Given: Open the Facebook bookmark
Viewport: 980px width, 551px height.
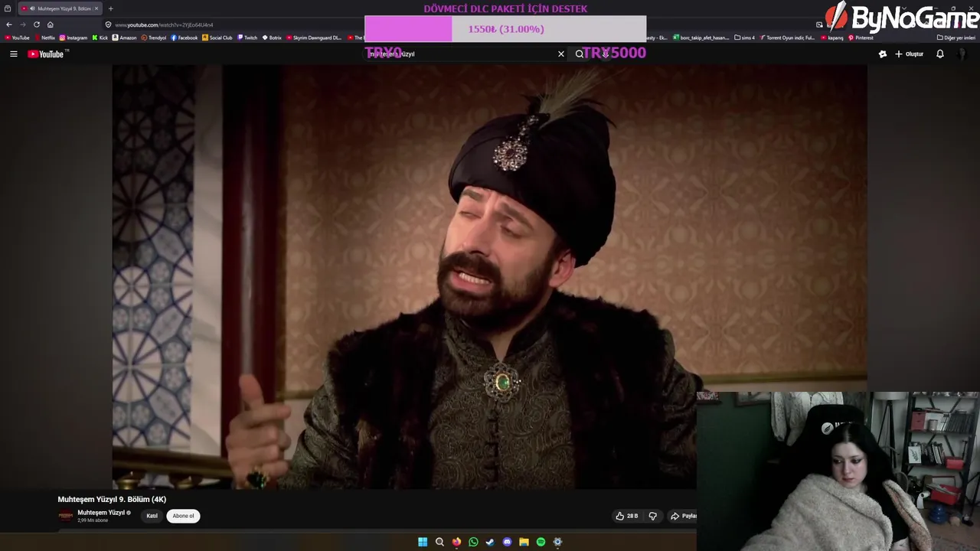Looking at the screenshot, I should [185, 37].
